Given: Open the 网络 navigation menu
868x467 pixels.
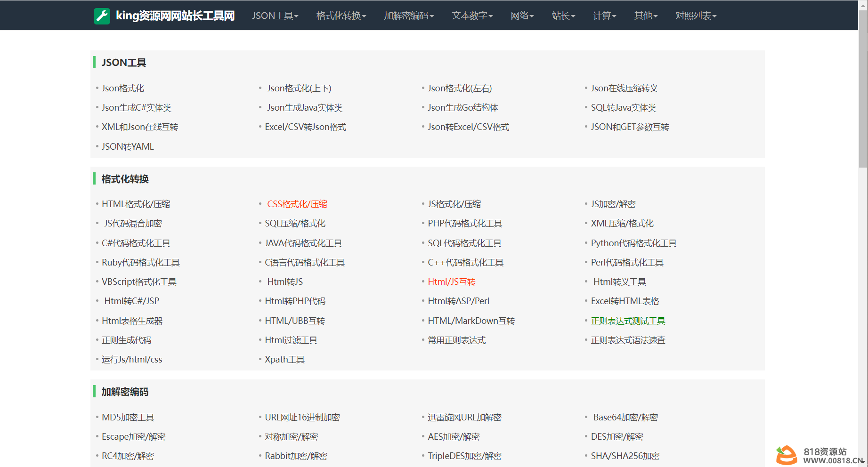Looking at the screenshot, I should (x=522, y=16).
